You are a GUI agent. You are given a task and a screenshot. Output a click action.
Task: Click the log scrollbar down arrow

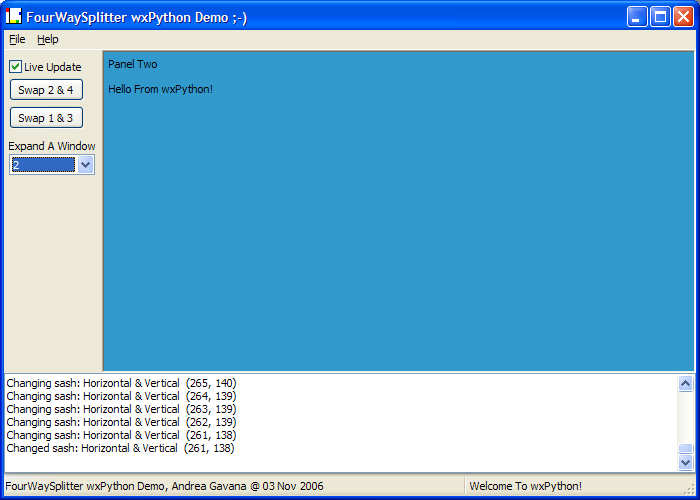point(685,462)
